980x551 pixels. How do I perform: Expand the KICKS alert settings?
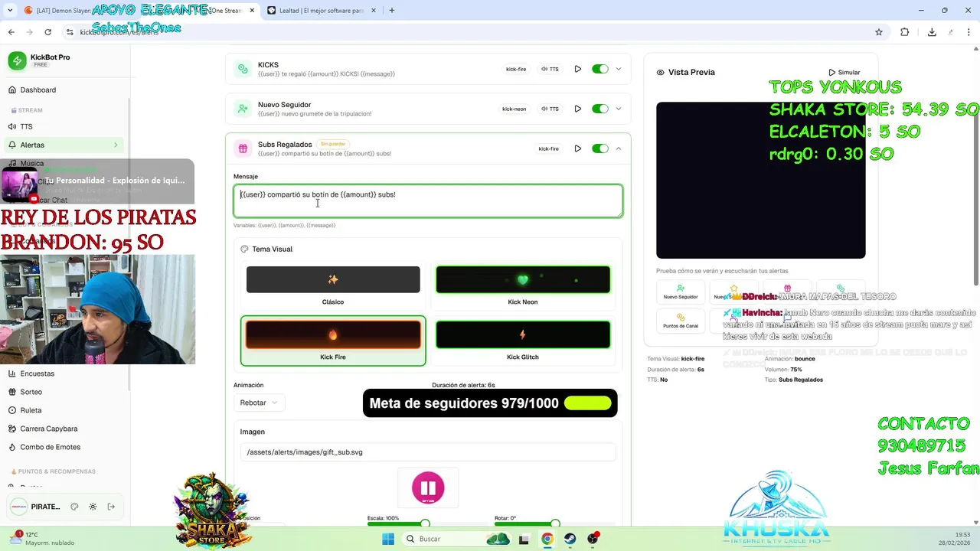[619, 69]
